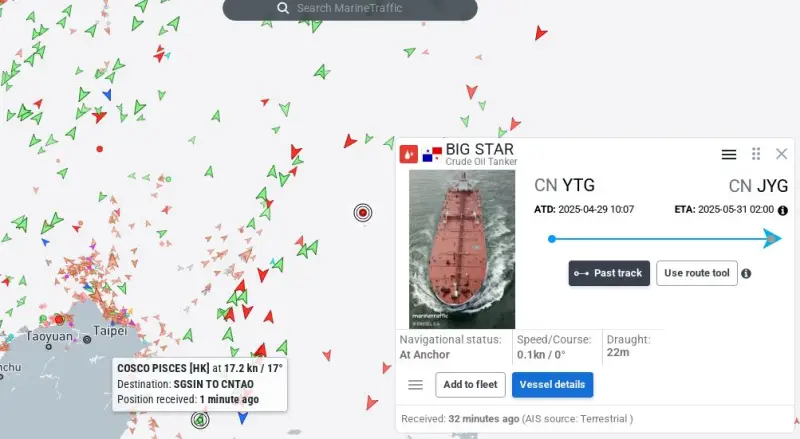Click Add to fleet button
Image resolution: width=800 pixels, height=439 pixels.
(470, 384)
